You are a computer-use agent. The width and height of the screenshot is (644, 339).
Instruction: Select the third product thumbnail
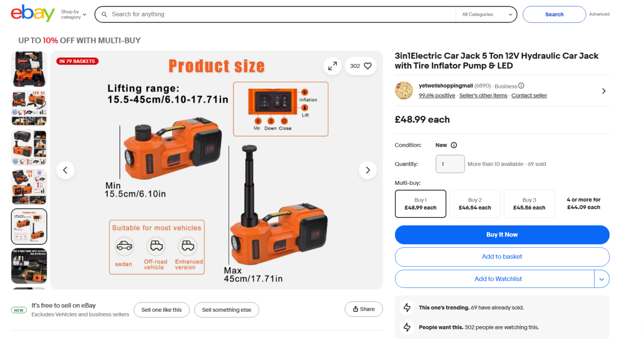pos(29,147)
